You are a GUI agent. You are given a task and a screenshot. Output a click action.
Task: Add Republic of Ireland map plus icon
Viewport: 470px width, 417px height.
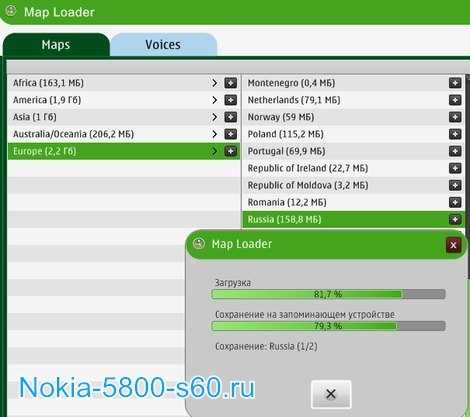click(x=455, y=168)
